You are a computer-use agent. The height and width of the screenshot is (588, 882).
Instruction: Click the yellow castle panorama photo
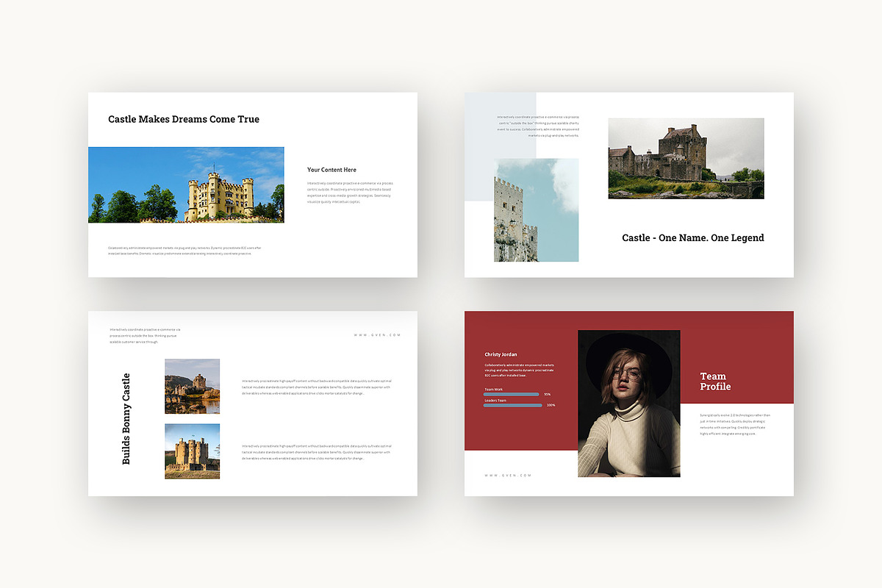pyautogui.click(x=186, y=184)
